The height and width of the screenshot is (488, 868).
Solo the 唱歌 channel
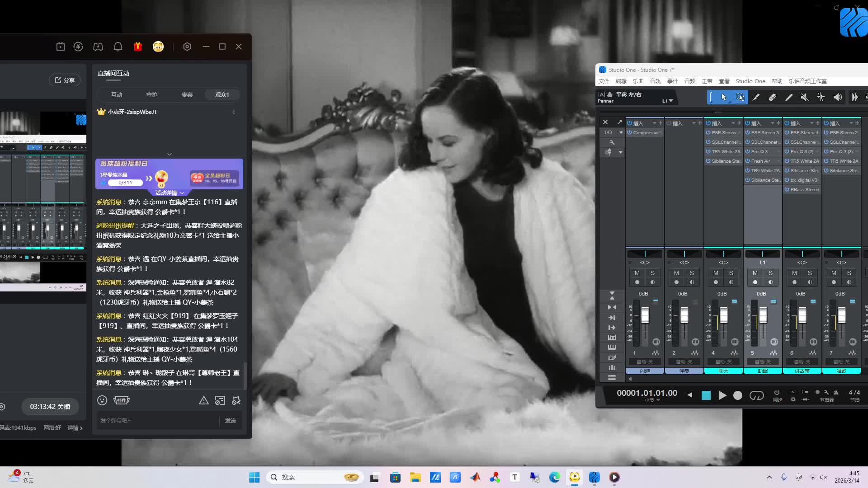tap(849, 273)
